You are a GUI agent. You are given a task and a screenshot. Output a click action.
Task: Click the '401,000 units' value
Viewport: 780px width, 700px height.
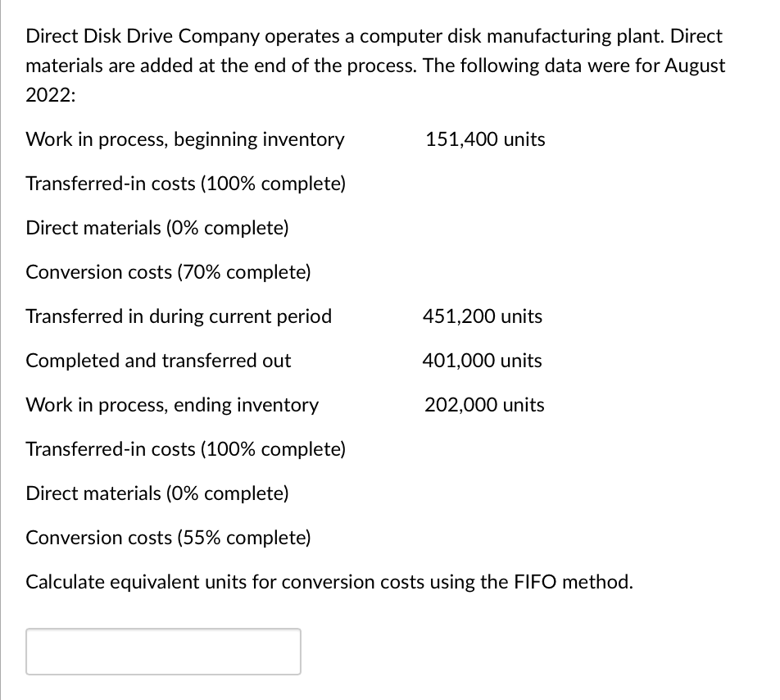[482, 361]
